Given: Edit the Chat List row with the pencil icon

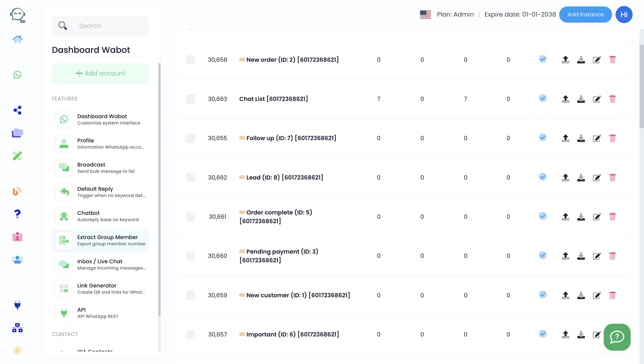Looking at the screenshot, I should click(597, 99).
